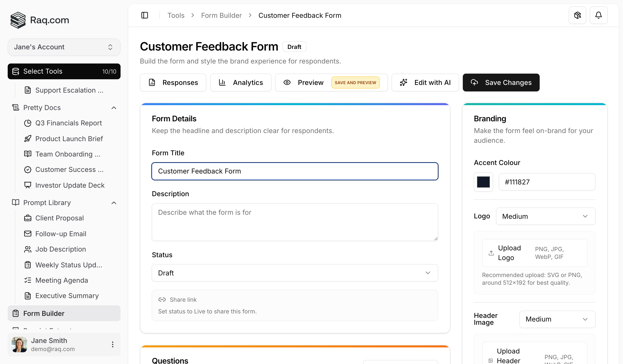The width and height of the screenshot is (623, 364).
Task: Open the notifications bell icon
Action: point(599,15)
